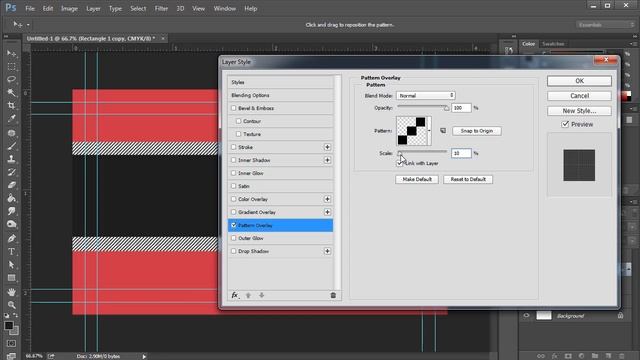
Task: Create new preset from current pattern icon
Action: coord(443,131)
